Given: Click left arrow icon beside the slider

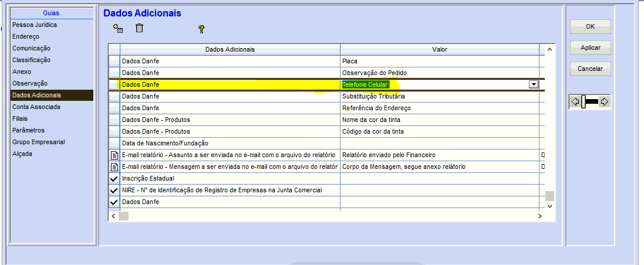Looking at the screenshot, I should click(575, 102).
